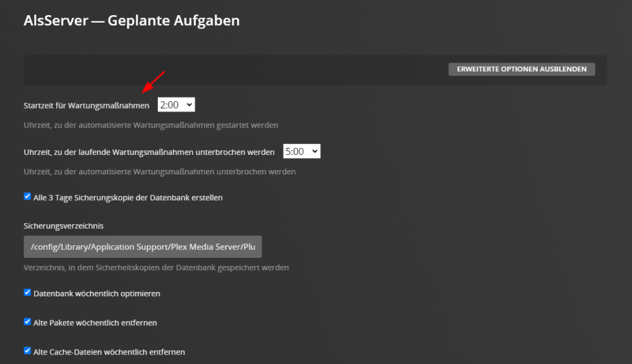Click label Alle 3 Tage Sicherungskopie der Datenbank erstellen
Screen dimensions: 632x364
click(x=128, y=198)
